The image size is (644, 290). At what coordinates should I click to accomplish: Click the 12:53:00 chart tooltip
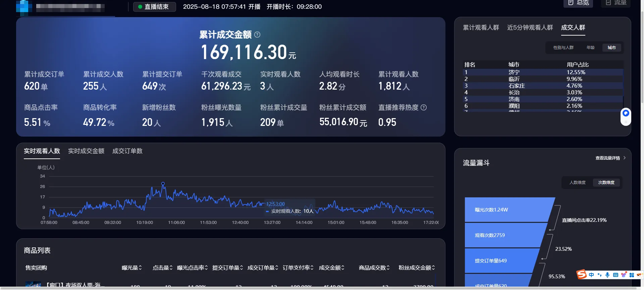coord(290,207)
